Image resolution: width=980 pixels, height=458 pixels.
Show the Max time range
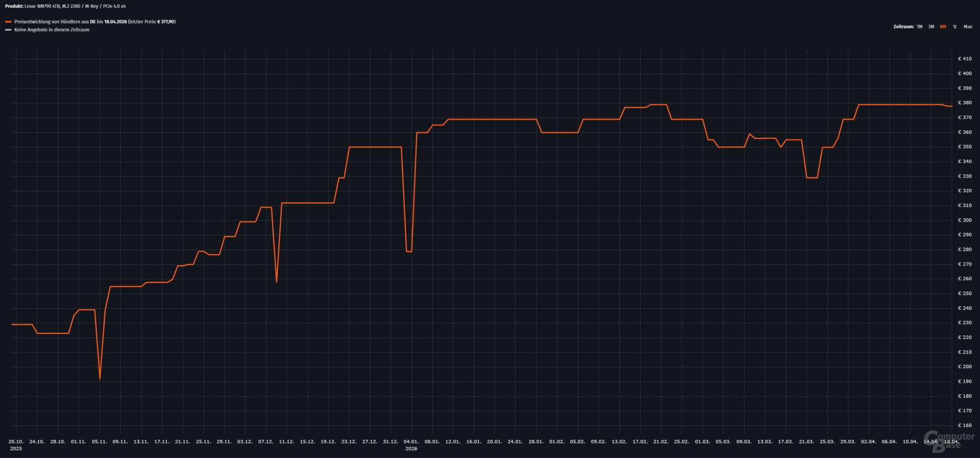pos(968,27)
